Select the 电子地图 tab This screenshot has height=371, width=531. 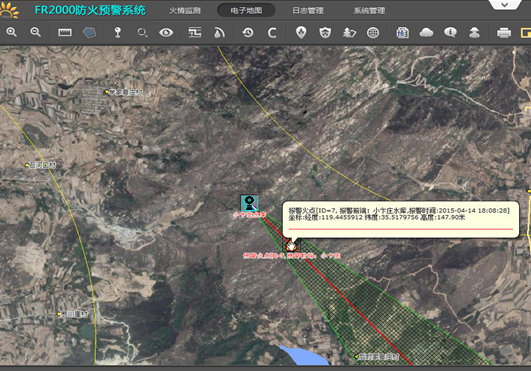[246, 10]
